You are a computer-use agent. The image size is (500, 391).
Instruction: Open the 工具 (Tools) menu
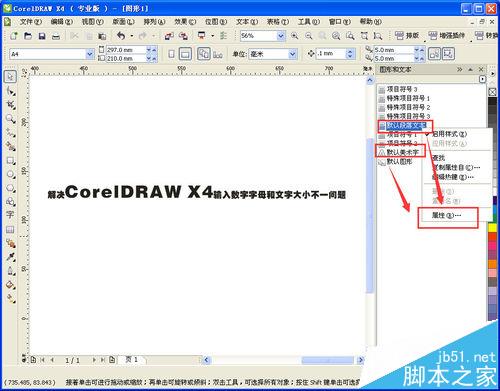coord(309,22)
